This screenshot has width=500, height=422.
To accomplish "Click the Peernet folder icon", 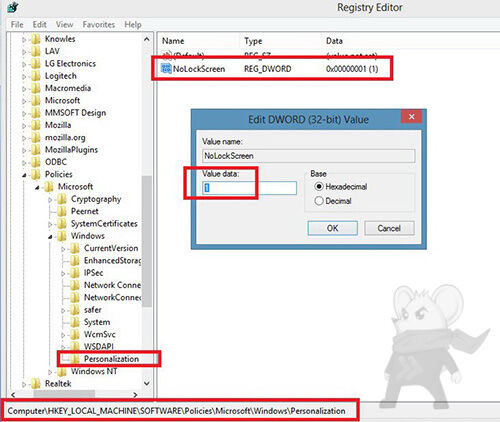I will [x=62, y=212].
